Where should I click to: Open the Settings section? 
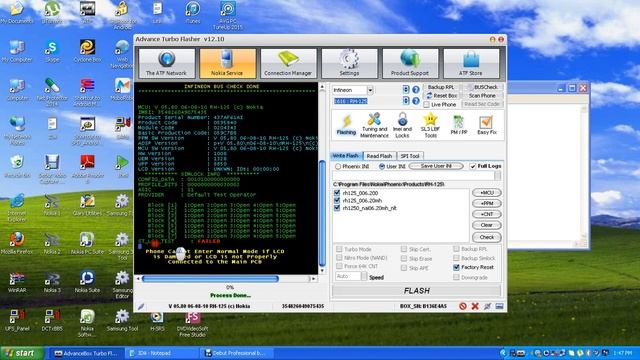pyautogui.click(x=349, y=63)
